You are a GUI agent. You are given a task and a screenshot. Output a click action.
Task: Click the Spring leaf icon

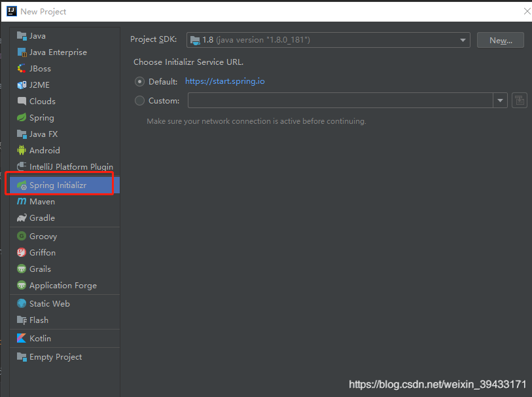coord(22,117)
